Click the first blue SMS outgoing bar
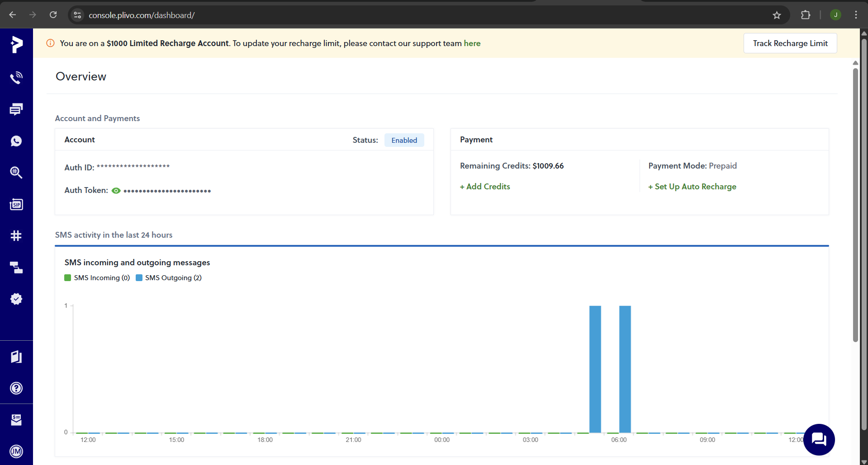This screenshot has height=465, width=868. 595,369
